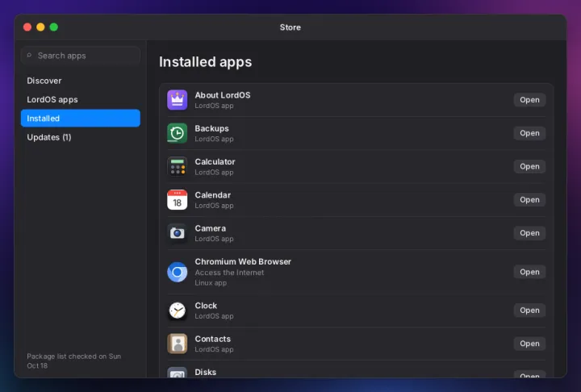Click the Contacts app name
Viewport: 581px width, 392px height.
click(x=213, y=339)
